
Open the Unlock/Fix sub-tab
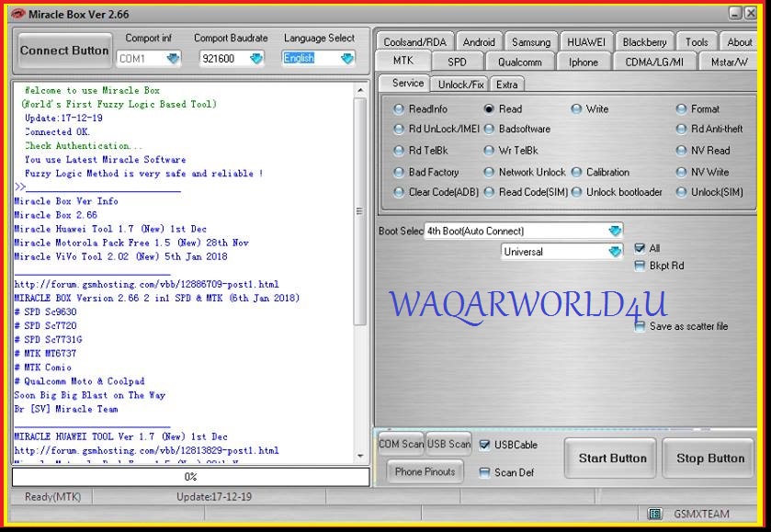click(x=460, y=85)
